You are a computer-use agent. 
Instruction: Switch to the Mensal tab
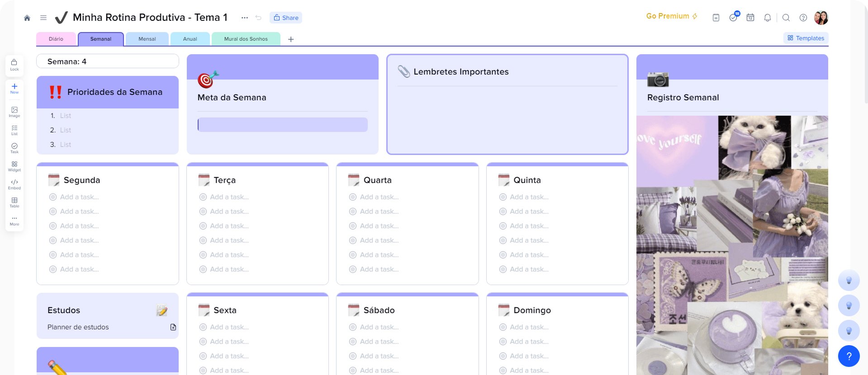tap(147, 39)
